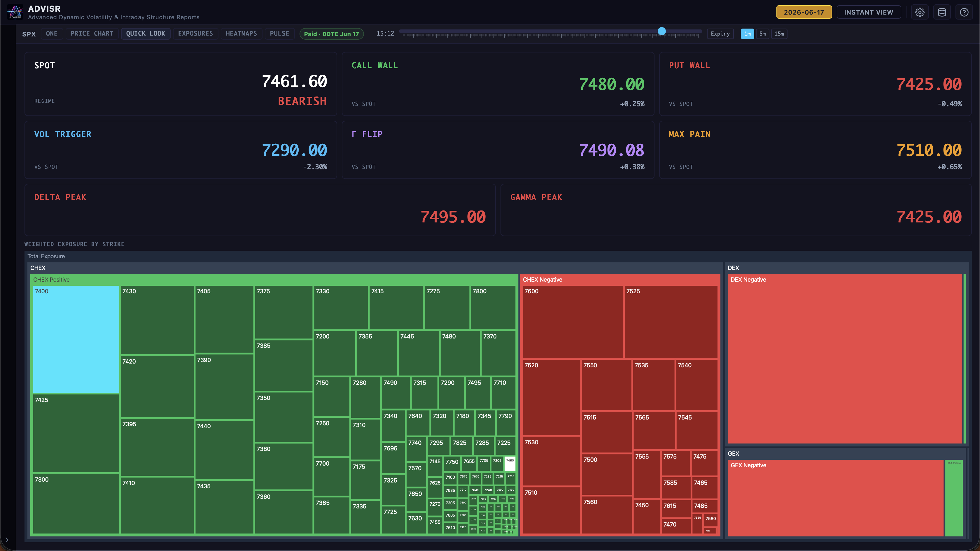The height and width of the screenshot is (551, 980).
Task: Click the INSTANT VIEW button
Action: [x=869, y=12]
